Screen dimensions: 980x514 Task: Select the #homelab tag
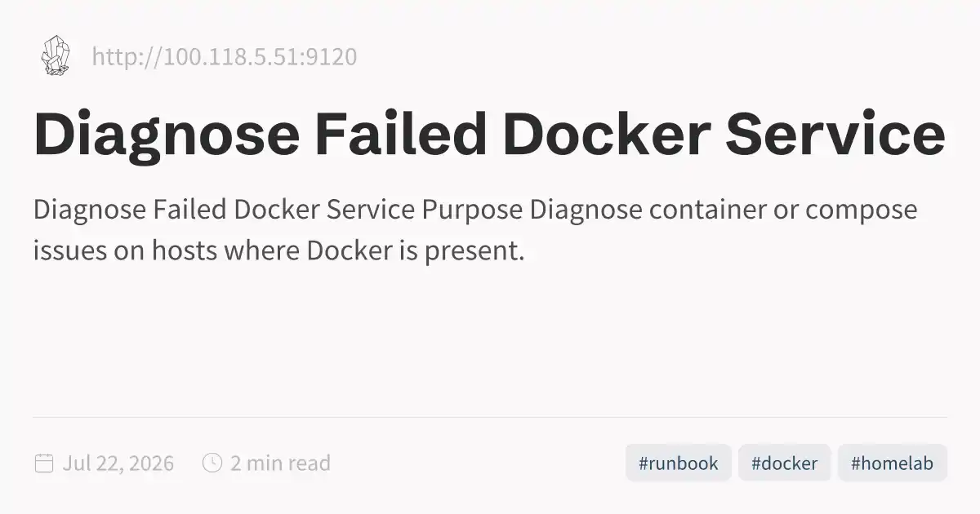pyautogui.click(x=892, y=463)
